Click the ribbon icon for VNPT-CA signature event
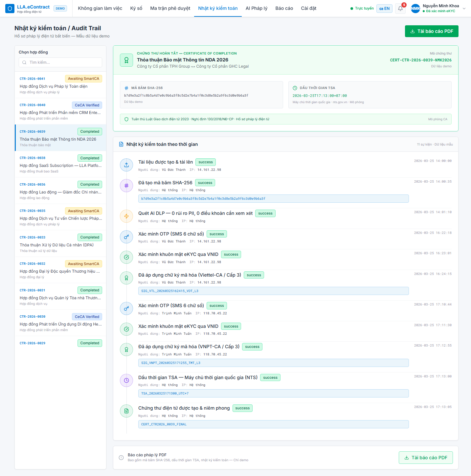This screenshot has width=471, height=476. 126,350
